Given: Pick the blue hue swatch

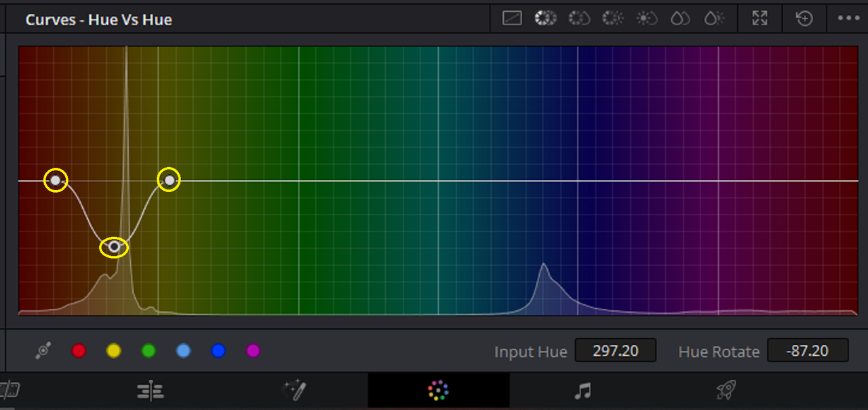Looking at the screenshot, I should coord(218,351).
